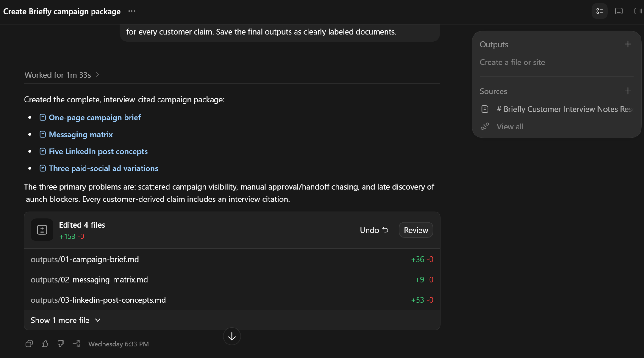Click the +9 -0 change count
This screenshot has width=644, height=358.
pyautogui.click(x=424, y=280)
